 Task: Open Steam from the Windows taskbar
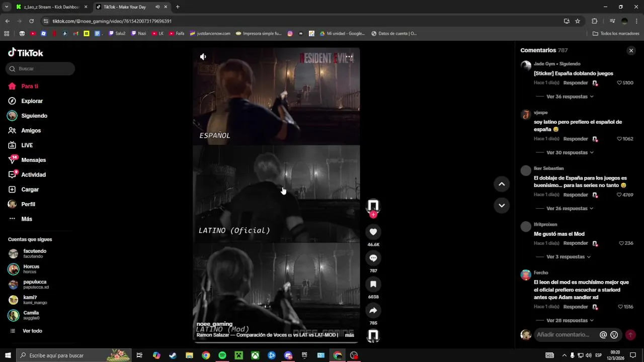point(173,355)
